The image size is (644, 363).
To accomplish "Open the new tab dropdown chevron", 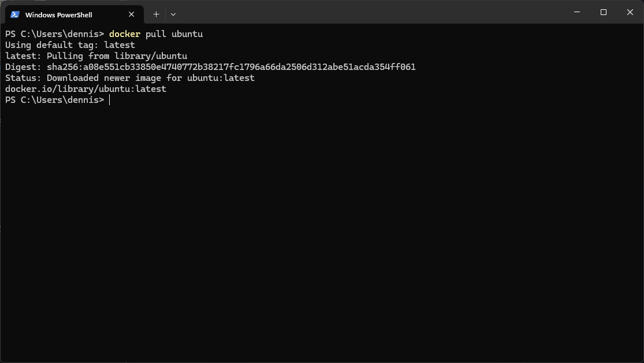I will pyautogui.click(x=172, y=14).
